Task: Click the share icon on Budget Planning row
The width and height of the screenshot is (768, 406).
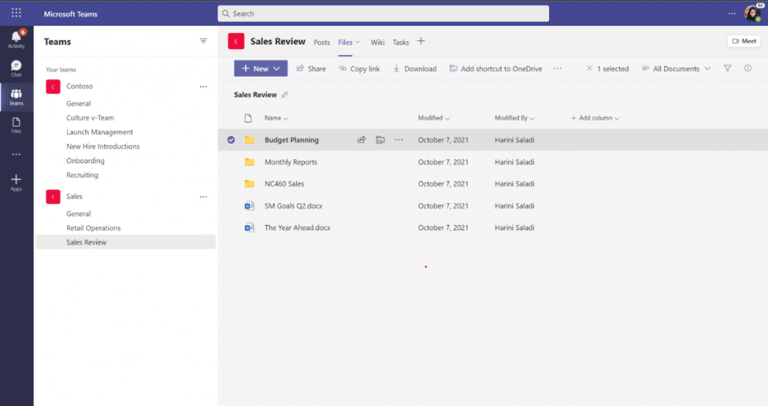Action: tap(361, 140)
